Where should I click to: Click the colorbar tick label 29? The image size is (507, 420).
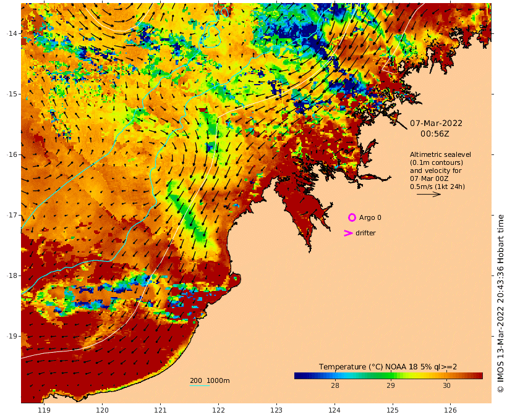coord(391,385)
